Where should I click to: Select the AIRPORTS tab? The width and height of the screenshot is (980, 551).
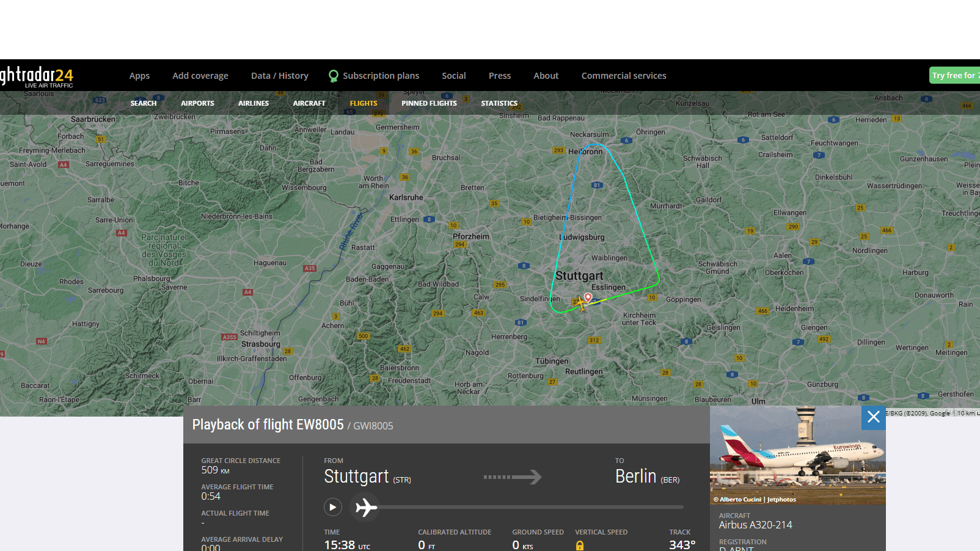click(197, 103)
